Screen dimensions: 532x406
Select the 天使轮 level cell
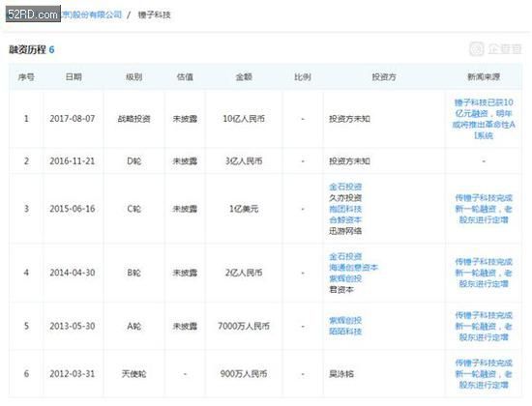(x=134, y=374)
